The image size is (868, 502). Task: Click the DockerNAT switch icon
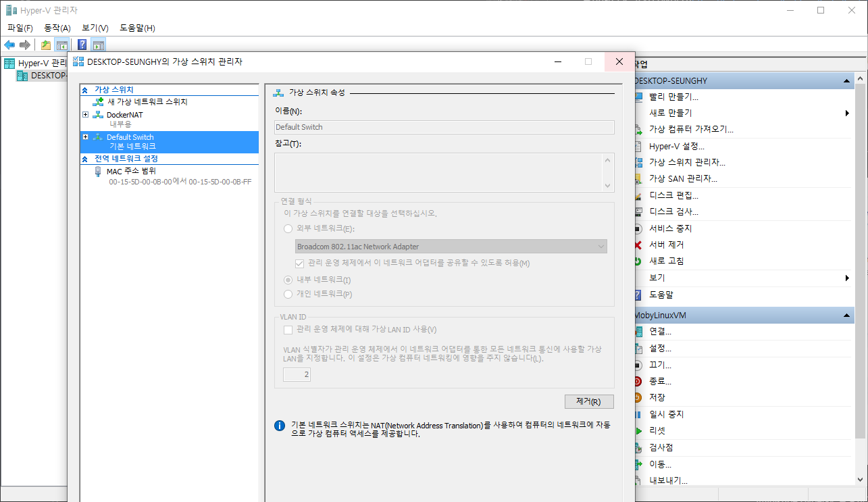click(x=98, y=115)
